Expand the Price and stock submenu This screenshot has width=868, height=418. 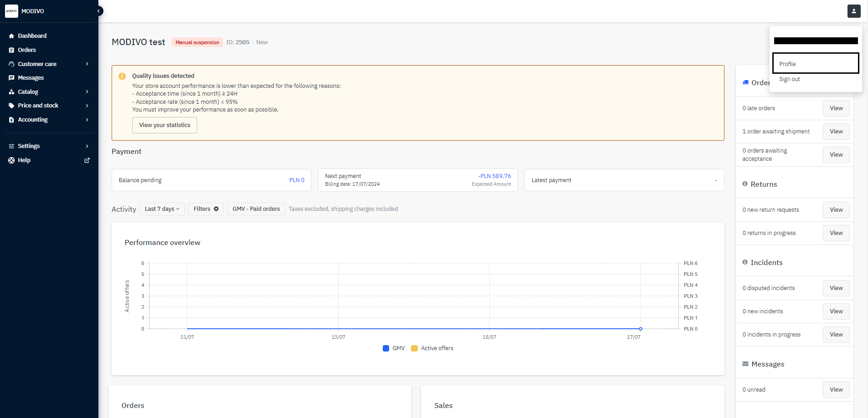point(87,106)
